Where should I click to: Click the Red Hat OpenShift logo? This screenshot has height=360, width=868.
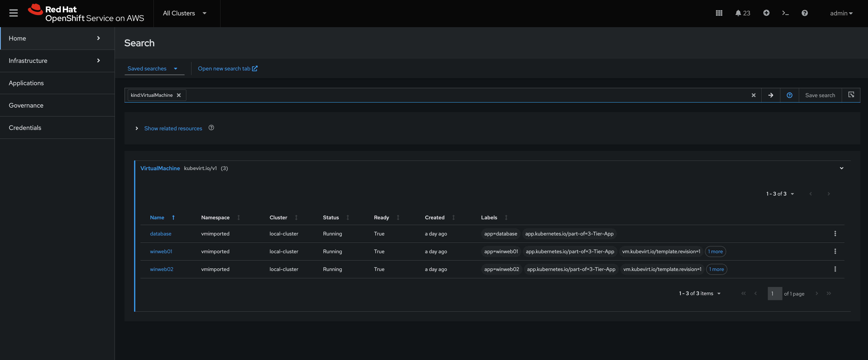click(86, 14)
